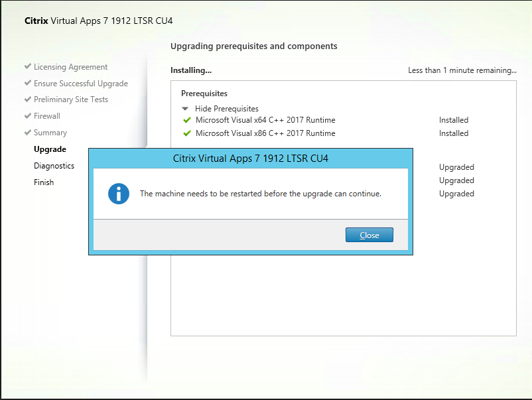Click the blue information icon in the dialog
532x400 pixels.
(x=119, y=194)
